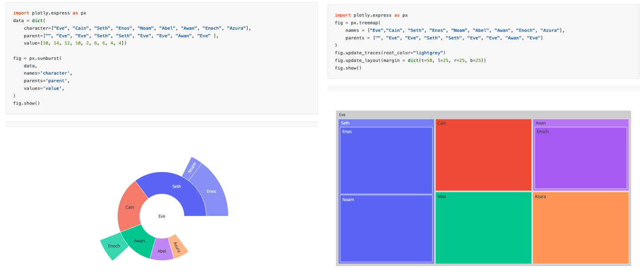Click the Cain segment in the sunburst chart
The width and height of the screenshot is (644, 274).
[130, 207]
